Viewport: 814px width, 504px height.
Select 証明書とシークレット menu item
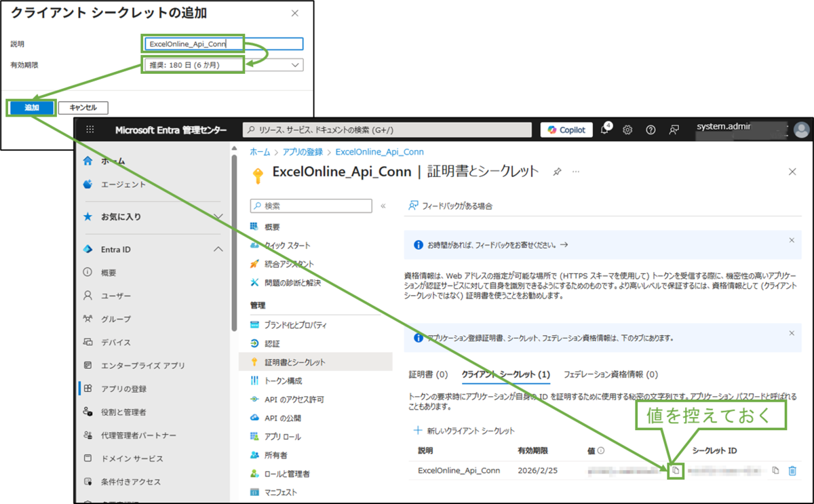315,362
